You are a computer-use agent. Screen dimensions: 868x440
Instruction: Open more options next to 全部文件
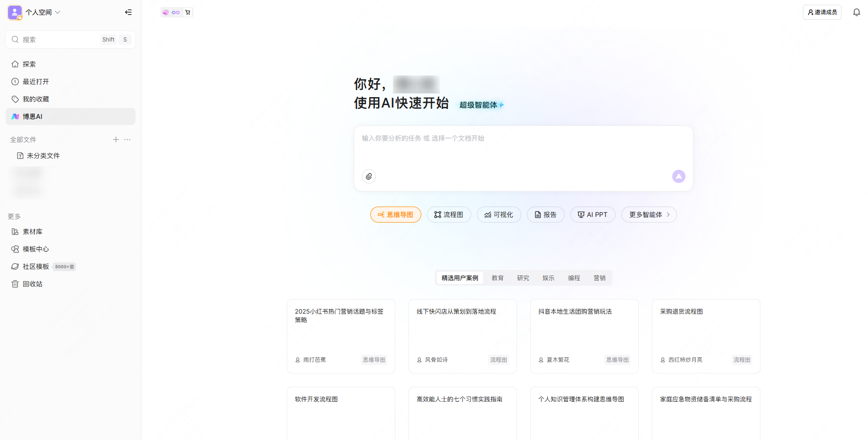(x=127, y=140)
